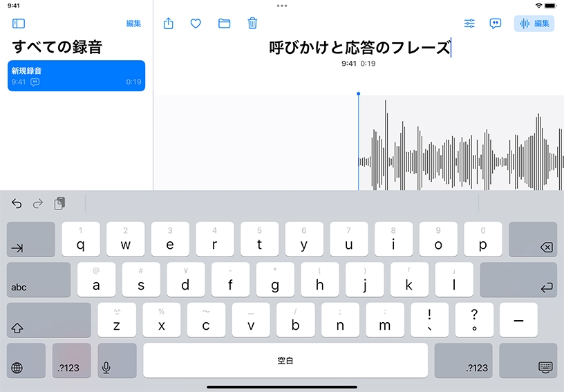Tap the microphone dictation key

(106, 367)
